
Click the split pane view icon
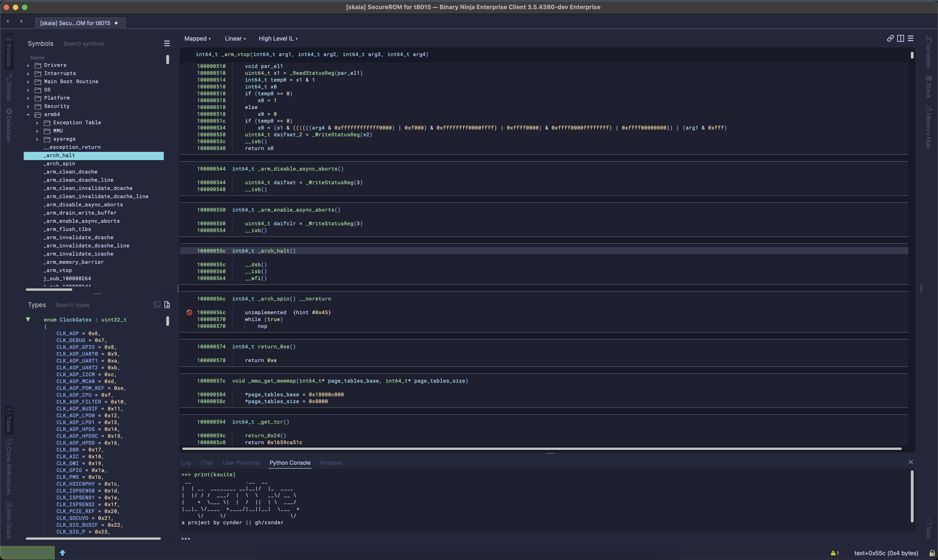tap(900, 39)
